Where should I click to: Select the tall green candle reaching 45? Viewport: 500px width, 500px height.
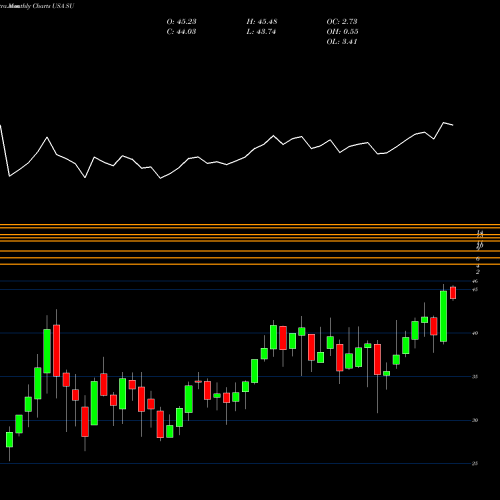coord(444,316)
